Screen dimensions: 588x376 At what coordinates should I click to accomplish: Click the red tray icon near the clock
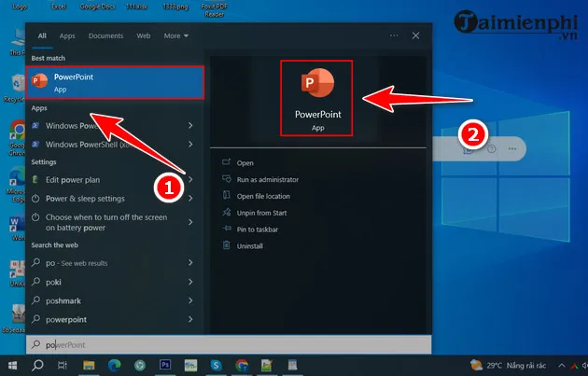pyautogui.click(x=575, y=366)
